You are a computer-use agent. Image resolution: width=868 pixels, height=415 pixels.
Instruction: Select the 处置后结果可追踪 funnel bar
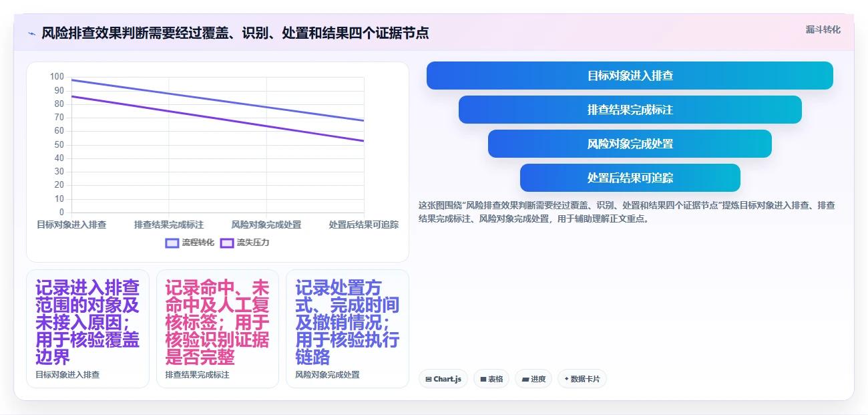[x=630, y=178]
